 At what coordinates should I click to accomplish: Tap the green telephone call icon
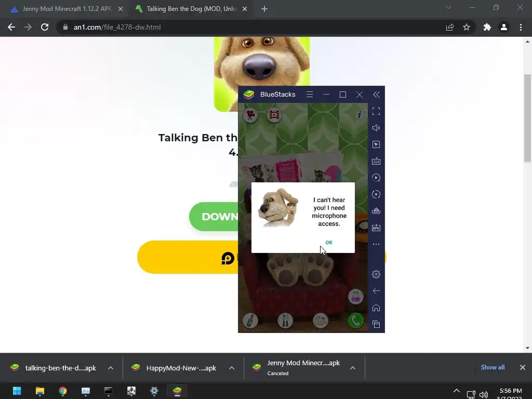pyautogui.click(x=355, y=321)
